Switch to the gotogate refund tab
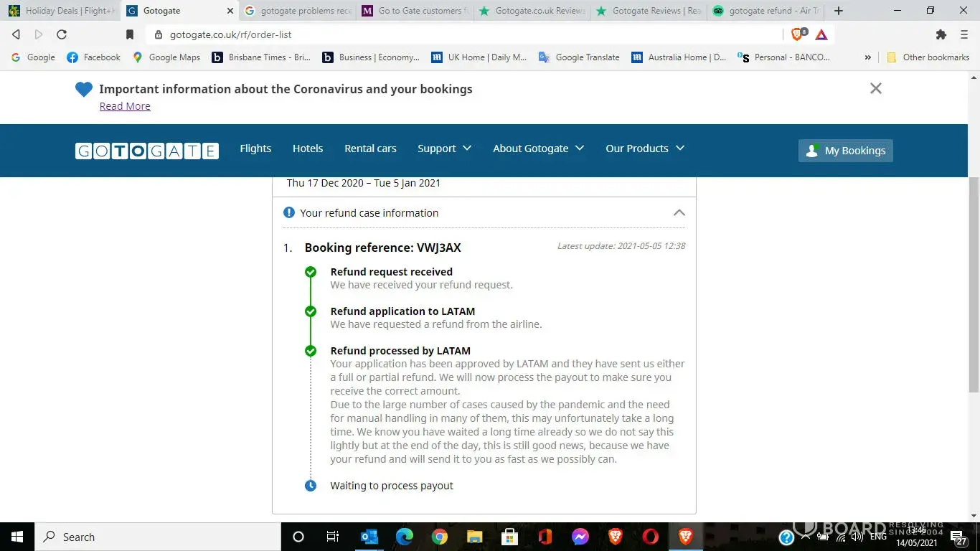 (x=765, y=11)
